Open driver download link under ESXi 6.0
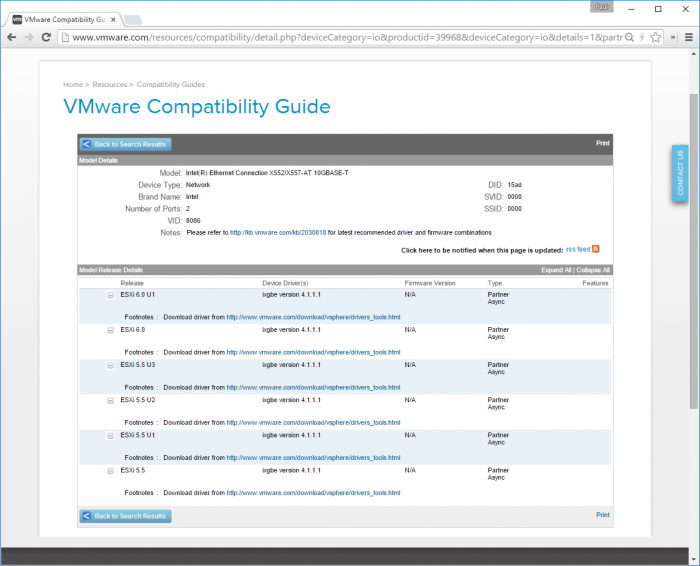Viewport: 700px width, 566px height. coord(313,352)
